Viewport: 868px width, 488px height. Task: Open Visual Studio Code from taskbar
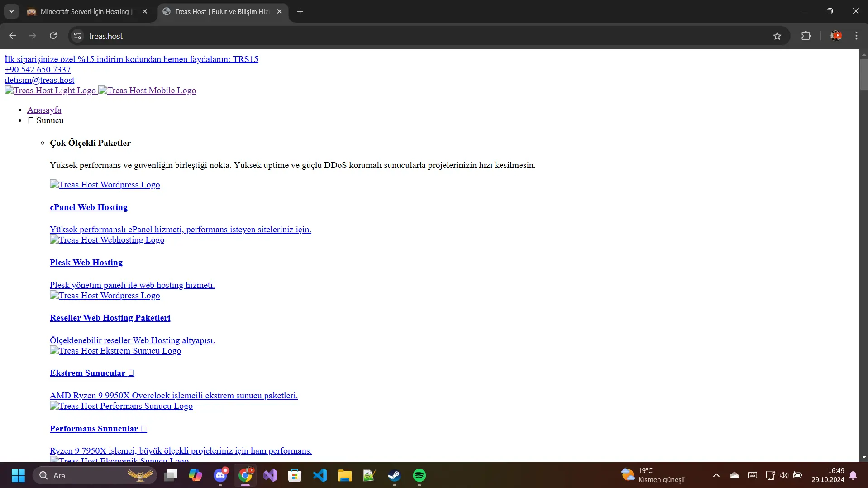[320, 475]
